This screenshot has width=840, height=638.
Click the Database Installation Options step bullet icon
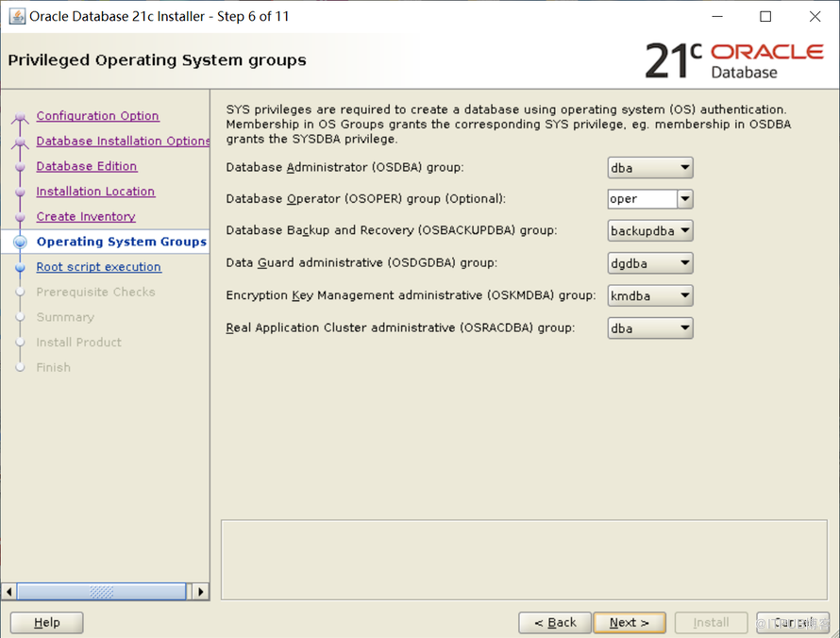(20, 142)
